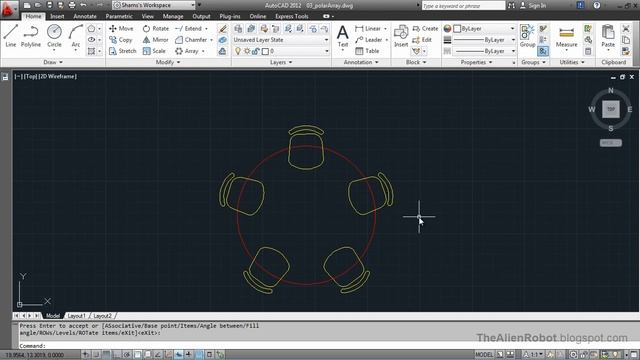Click the Leader annotation tool
Viewport: 640px width, 360px height.
pos(369,40)
